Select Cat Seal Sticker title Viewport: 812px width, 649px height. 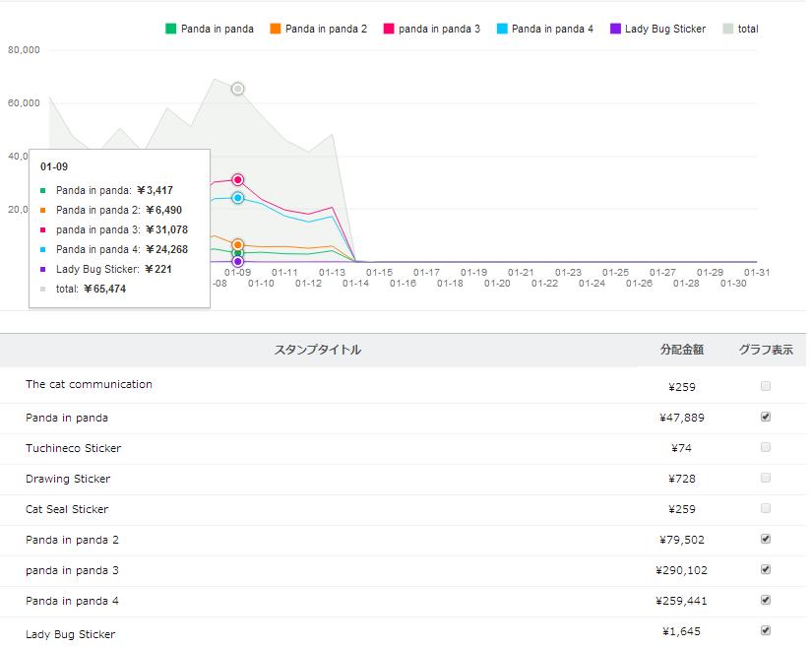click(67, 509)
